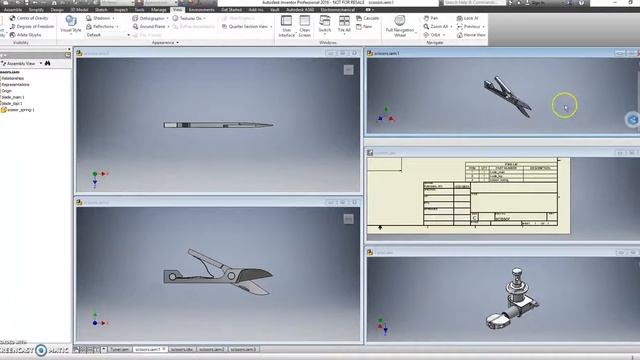This screenshot has height=360, width=640.
Task: Click the Quarter Section View icon
Action: [x=224, y=26]
